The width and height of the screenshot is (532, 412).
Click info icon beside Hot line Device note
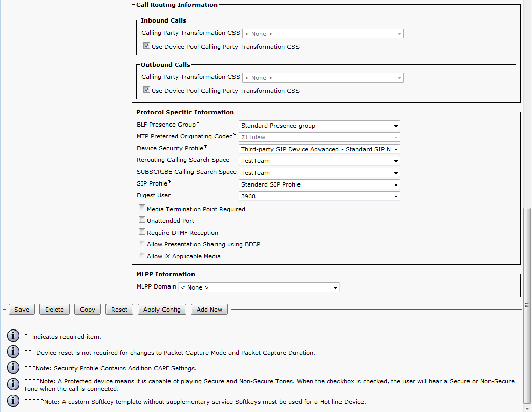[13, 401]
